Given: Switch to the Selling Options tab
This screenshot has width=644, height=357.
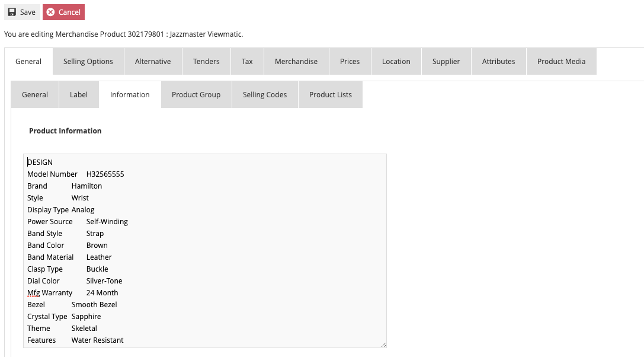Looking at the screenshot, I should click(x=88, y=61).
